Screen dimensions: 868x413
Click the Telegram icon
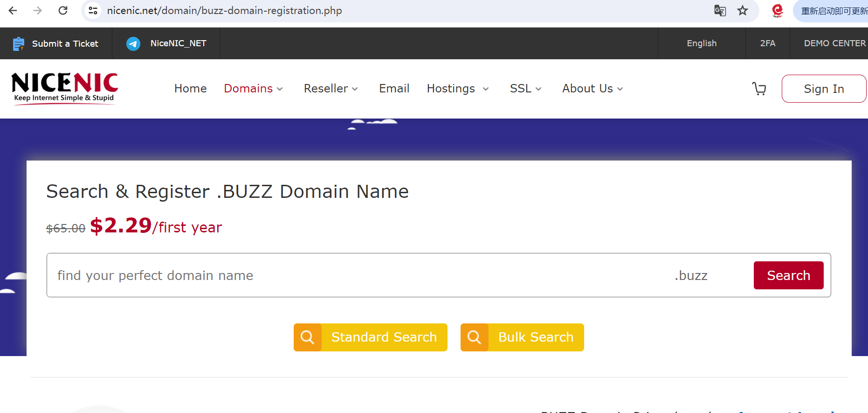[133, 43]
